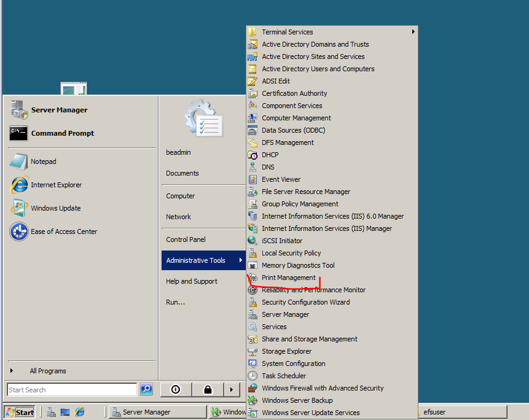Open shutdown options arrow menu
This screenshot has height=420, width=529.
(232, 390)
